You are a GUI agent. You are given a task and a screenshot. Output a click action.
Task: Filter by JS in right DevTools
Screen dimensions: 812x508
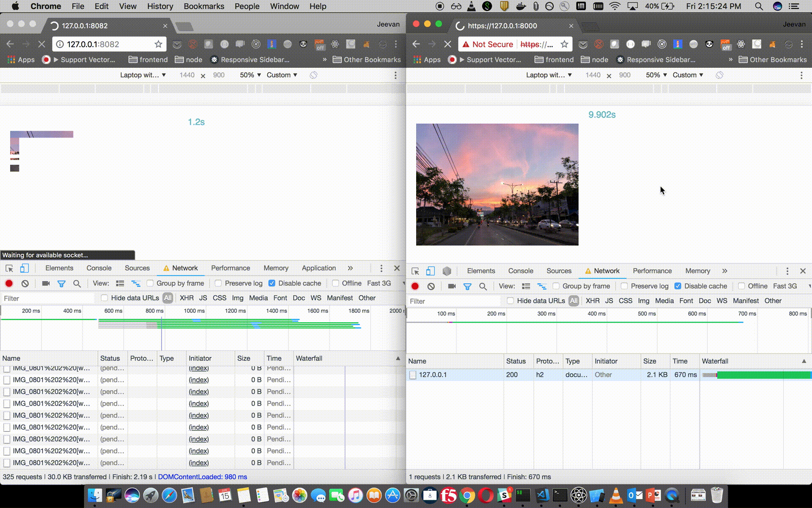(609, 301)
